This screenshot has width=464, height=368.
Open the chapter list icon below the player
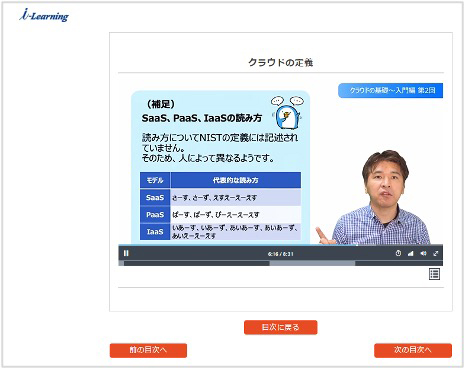pyautogui.click(x=434, y=274)
